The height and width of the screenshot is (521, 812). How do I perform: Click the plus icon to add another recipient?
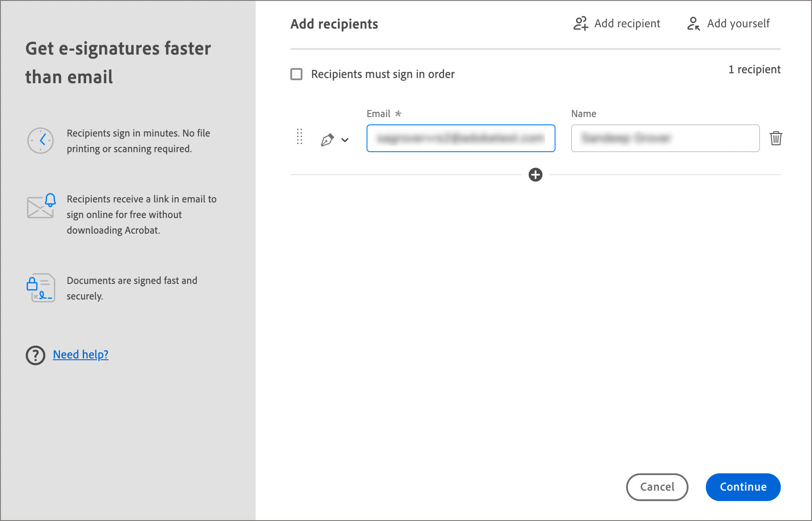click(x=535, y=175)
